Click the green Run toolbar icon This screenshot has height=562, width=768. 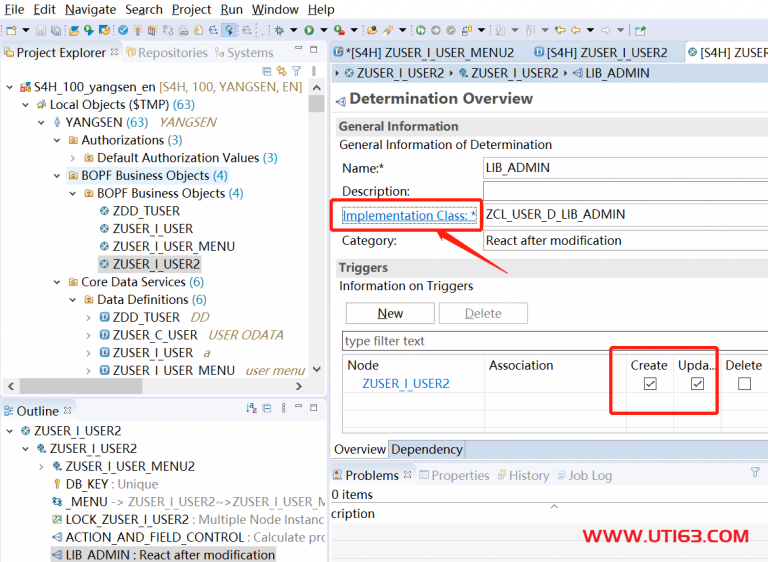pyautogui.click(x=309, y=31)
